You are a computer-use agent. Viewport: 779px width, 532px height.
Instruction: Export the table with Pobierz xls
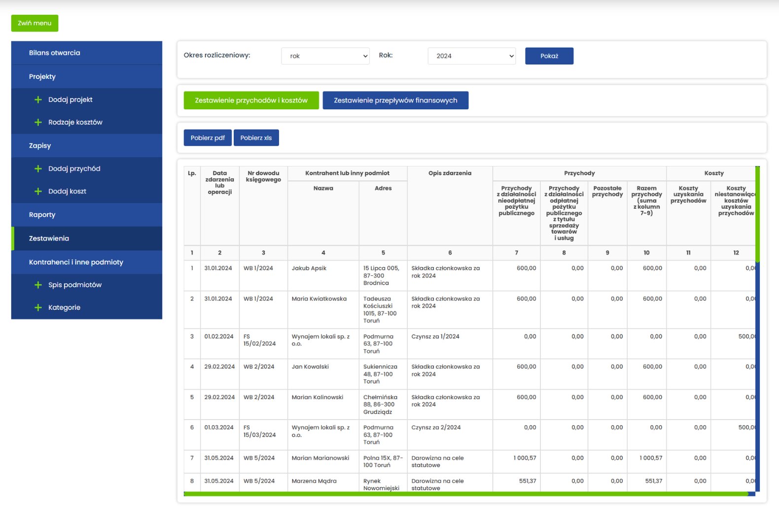pyautogui.click(x=256, y=138)
